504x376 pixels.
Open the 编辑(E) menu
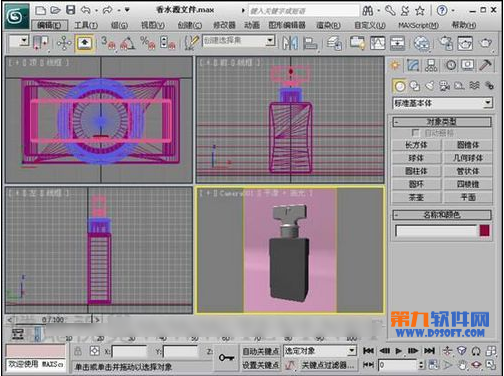pyautogui.click(x=49, y=25)
